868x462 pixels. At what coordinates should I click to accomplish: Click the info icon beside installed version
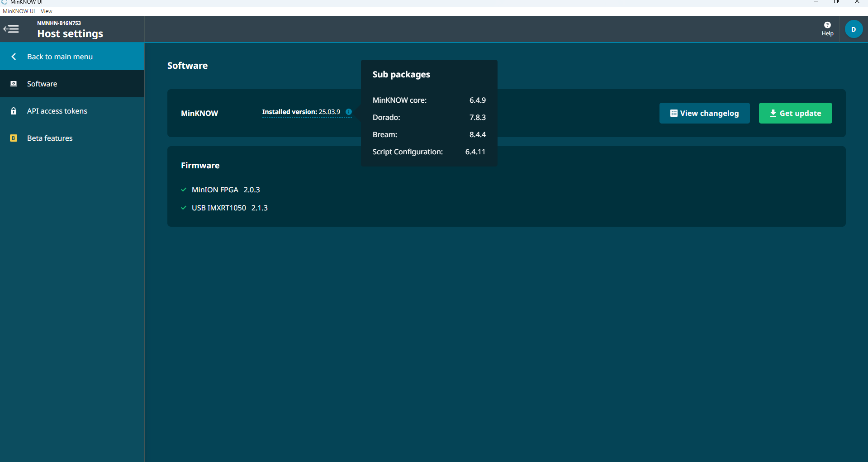[349, 112]
